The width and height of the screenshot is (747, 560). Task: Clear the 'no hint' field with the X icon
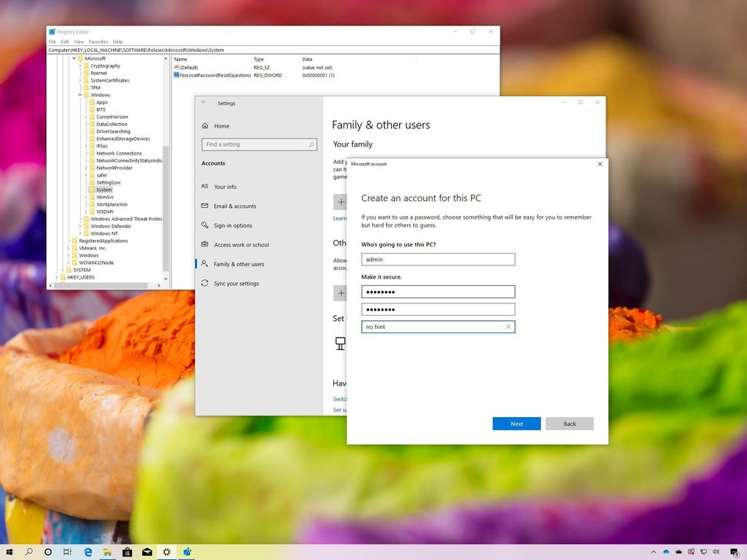[508, 327]
